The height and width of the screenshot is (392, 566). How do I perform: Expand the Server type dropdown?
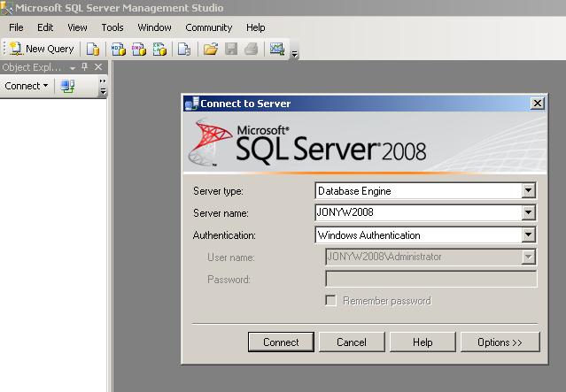(x=528, y=190)
